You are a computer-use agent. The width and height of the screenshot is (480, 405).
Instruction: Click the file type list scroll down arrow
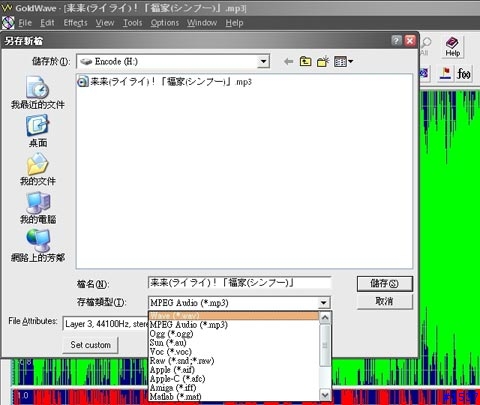pos(325,395)
